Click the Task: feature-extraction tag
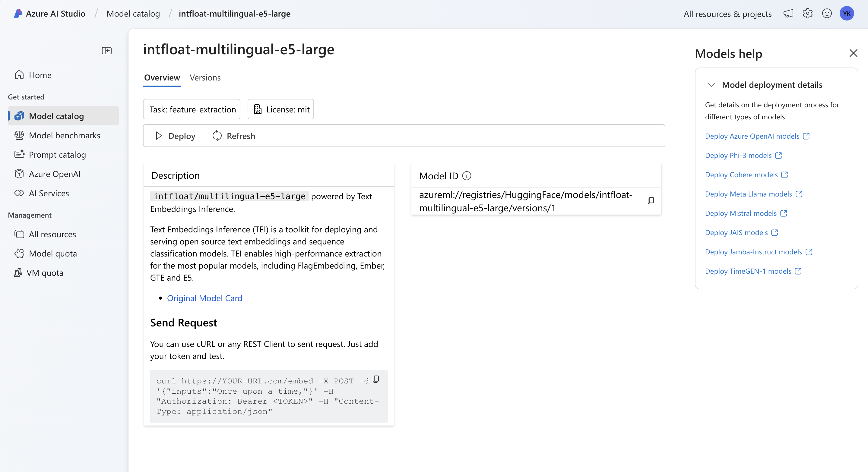 pyautogui.click(x=192, y=109)
